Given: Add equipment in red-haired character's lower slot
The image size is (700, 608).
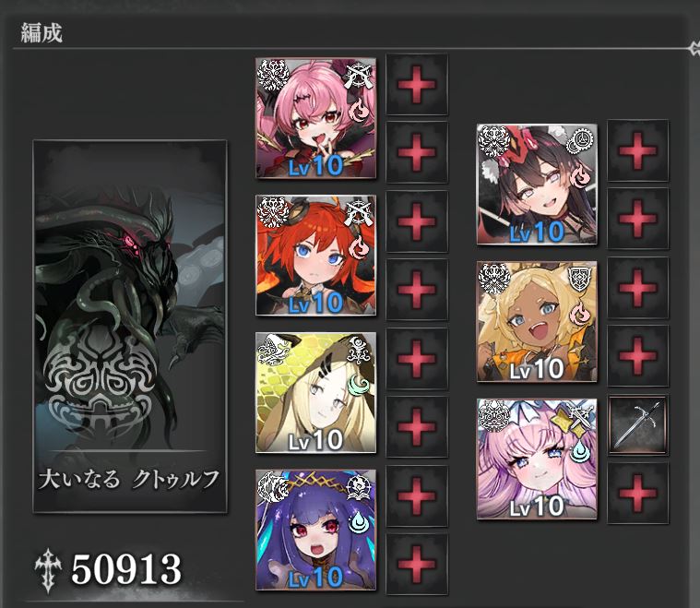Looking at the screenshot, I should click(417, 290).
